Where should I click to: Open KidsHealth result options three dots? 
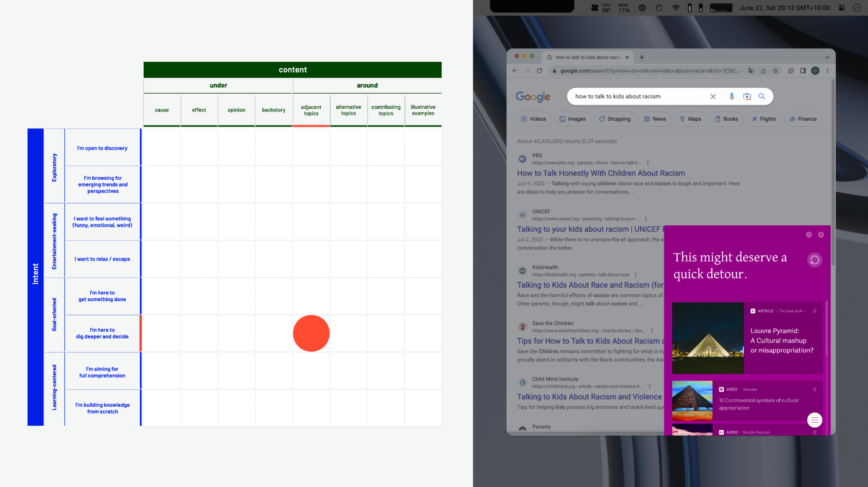coord(635,275)
